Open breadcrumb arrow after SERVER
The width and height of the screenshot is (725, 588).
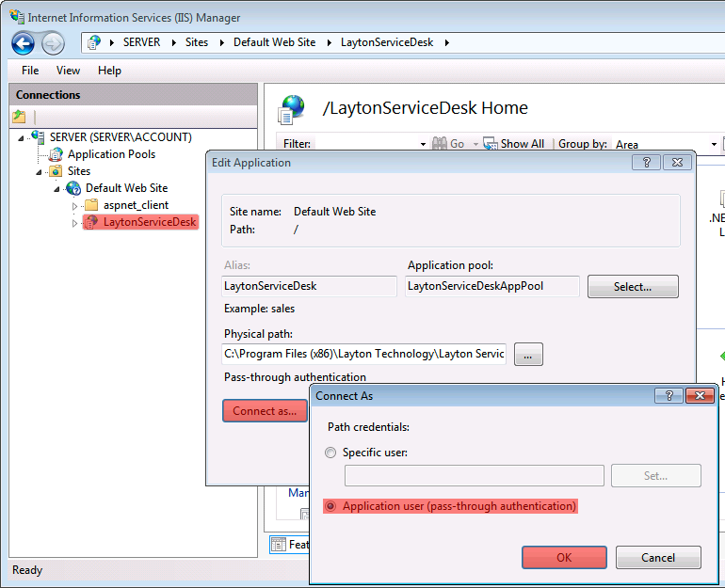coord(174,43)
